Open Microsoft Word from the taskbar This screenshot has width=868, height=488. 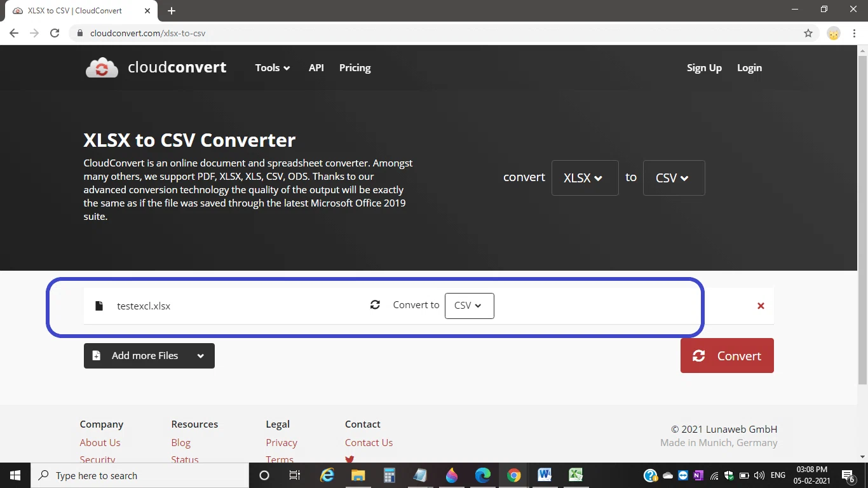coord(545,475)
